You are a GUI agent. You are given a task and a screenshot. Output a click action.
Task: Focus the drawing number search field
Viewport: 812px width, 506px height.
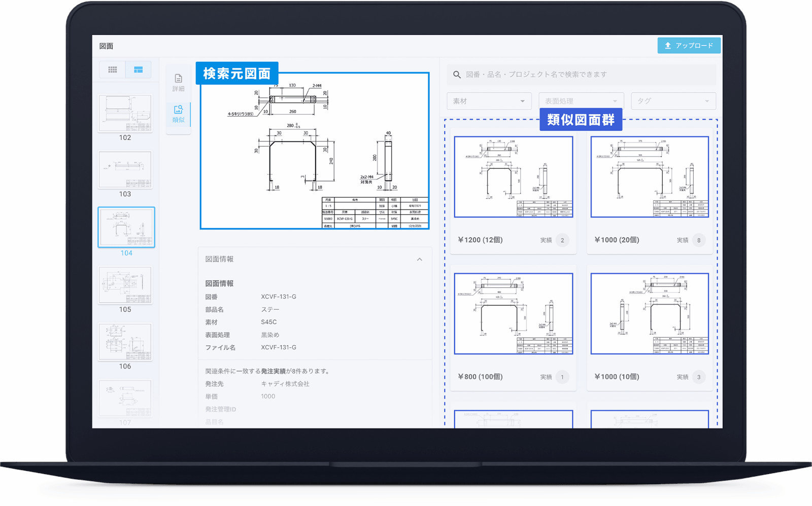click(584, 75)
